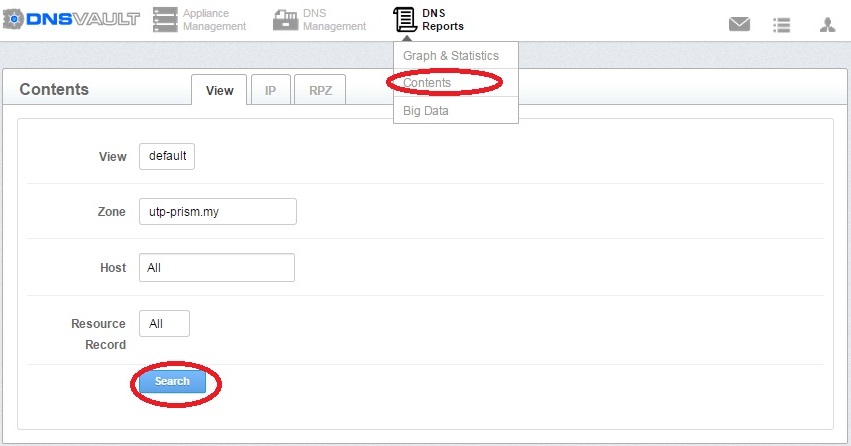Image resolution: width=851 pixels, height=446 pixels.
Task: Choose Contents in the DNS Reports menu
Action: (427, 83)
